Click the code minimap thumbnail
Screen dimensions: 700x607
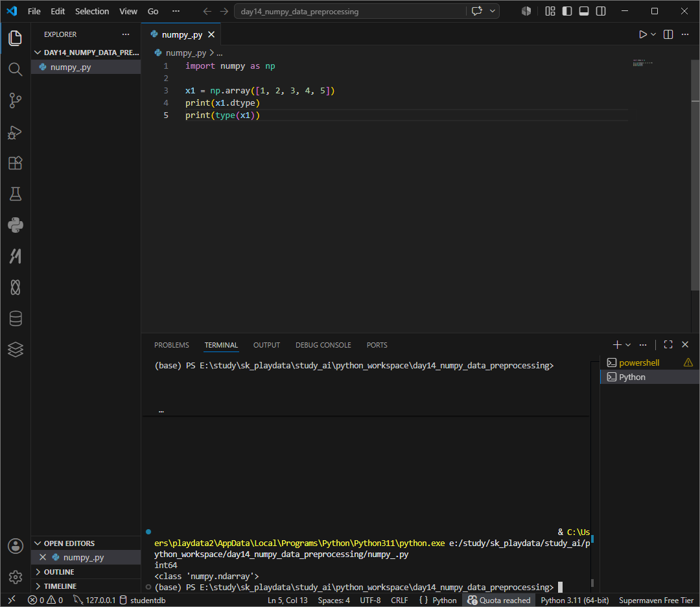(x=642, y=63)
